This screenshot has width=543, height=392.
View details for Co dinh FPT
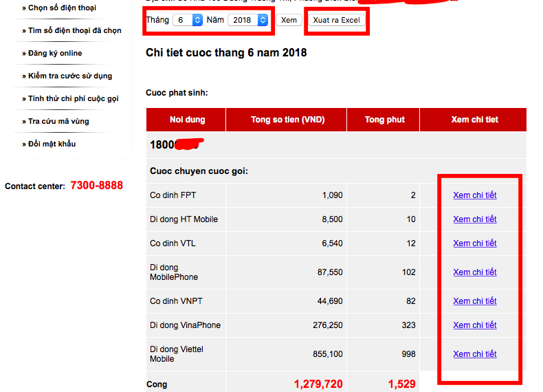475,195
